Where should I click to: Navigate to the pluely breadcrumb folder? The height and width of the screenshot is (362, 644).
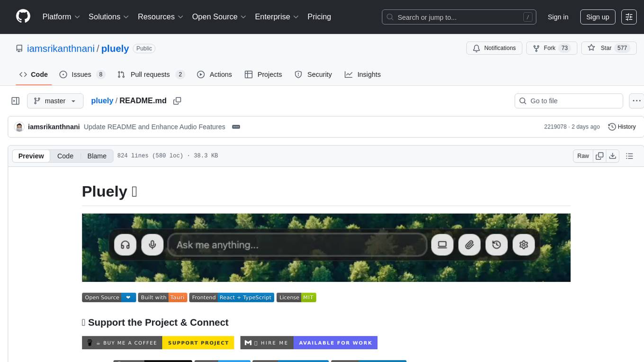coord(102,101)
